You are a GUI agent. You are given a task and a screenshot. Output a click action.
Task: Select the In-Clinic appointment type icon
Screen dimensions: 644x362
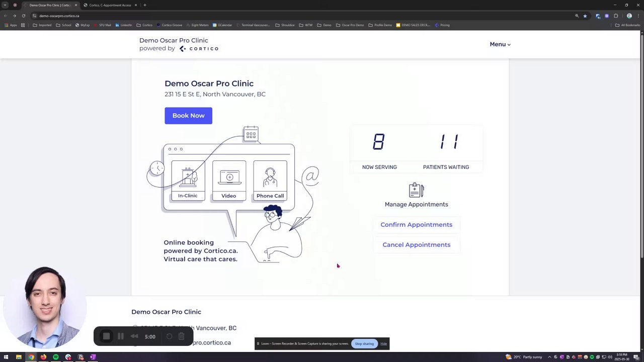[x=188, y=180]
